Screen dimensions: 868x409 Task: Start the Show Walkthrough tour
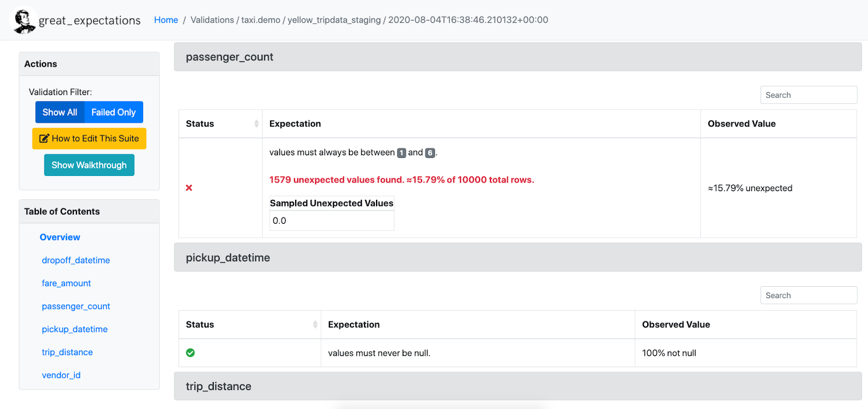[x=89, y=165]
